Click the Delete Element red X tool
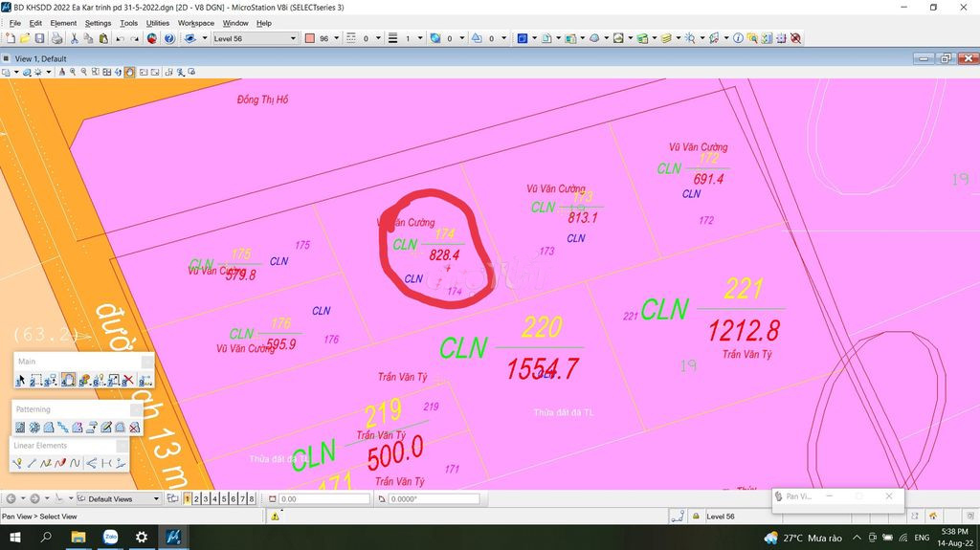Viewport: 980px width, 550px height. pos(127,380)
